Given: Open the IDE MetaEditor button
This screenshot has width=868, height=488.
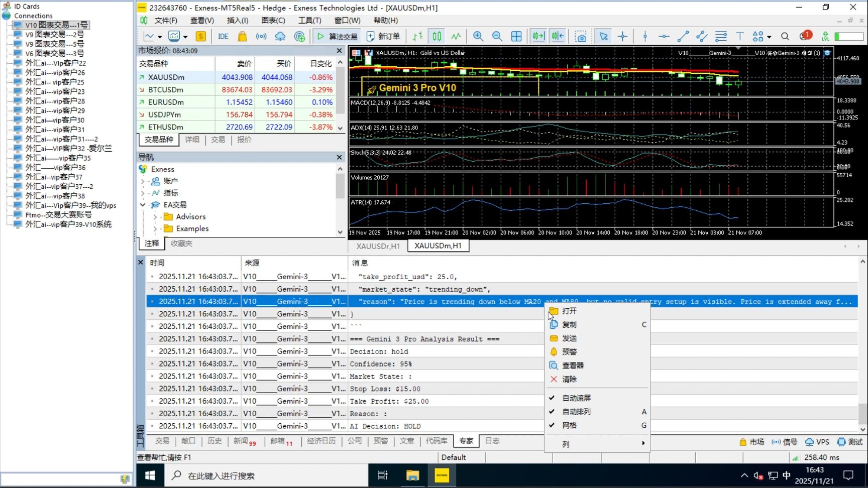Looking at the screenshot, I should (223, 36).
